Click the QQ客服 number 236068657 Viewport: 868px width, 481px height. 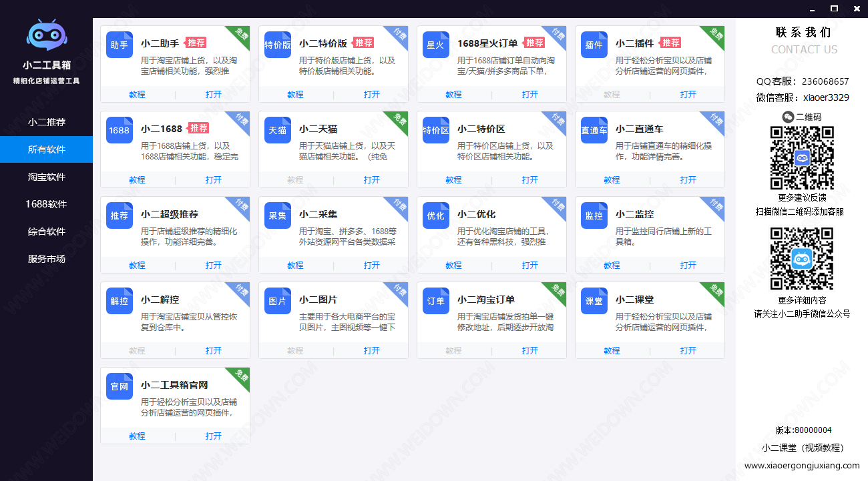[x=825, y=81]
